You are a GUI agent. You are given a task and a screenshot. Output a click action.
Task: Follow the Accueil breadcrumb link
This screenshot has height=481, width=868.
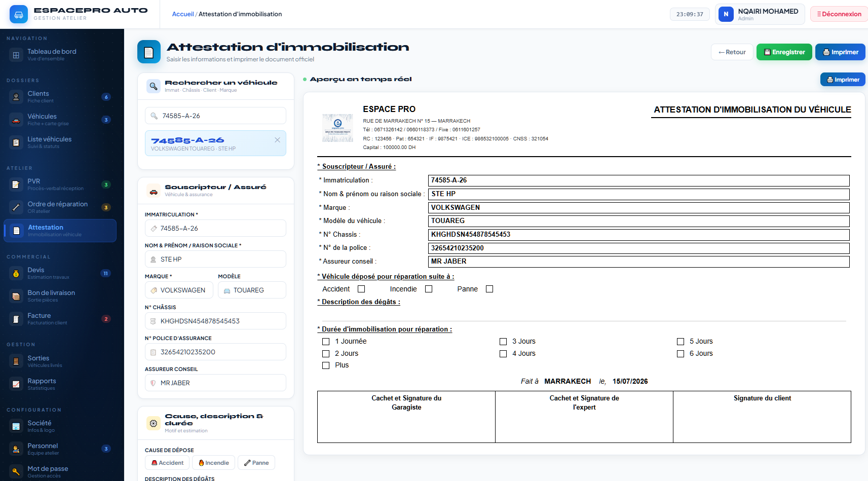183,14
